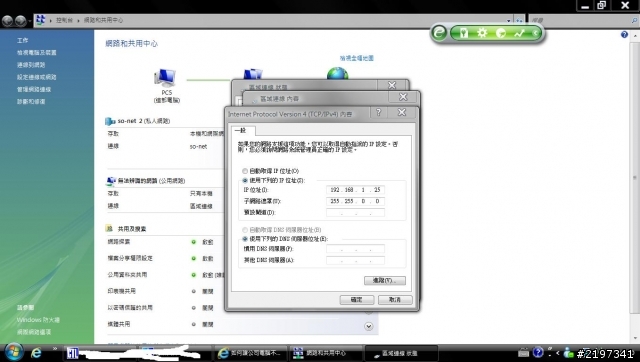Click the blue help question mark icon
The image size is (640, 362).
pos(624,35)
